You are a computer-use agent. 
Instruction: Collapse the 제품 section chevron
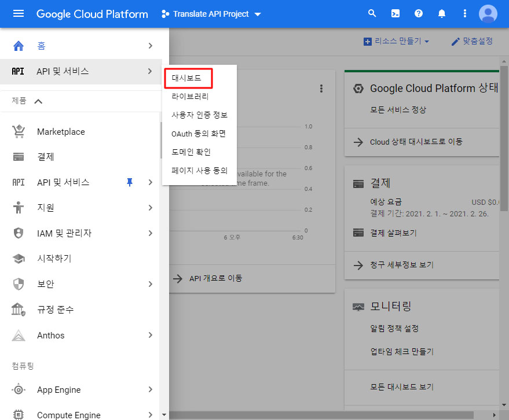coord(38,101)
